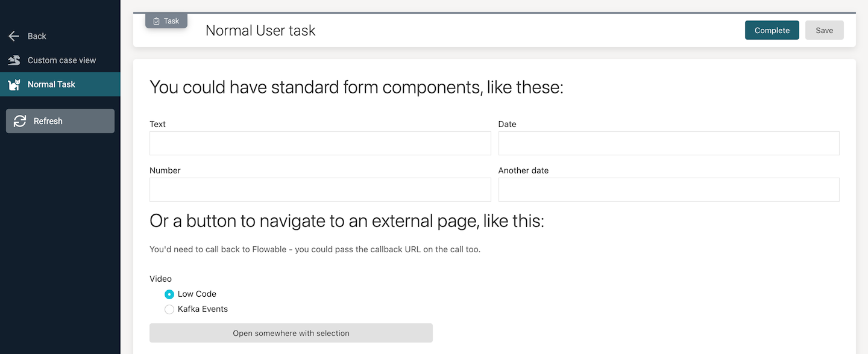Go back using the Back menu entry

pos(37,36)
